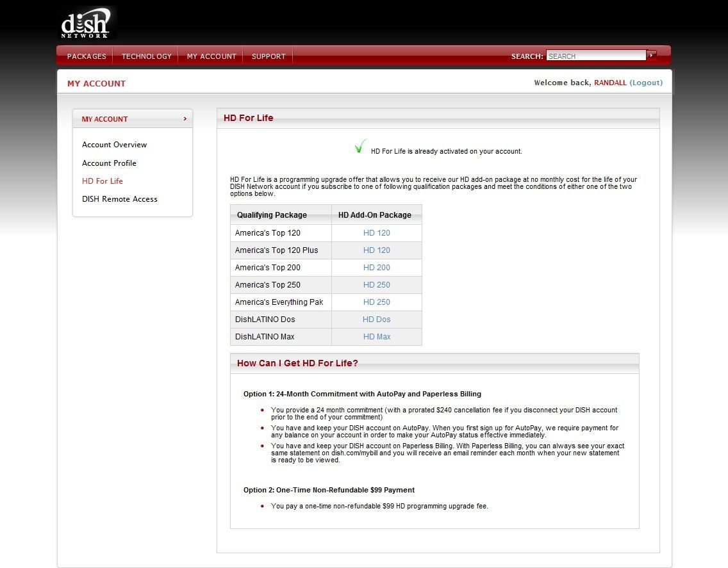Click the America's Everything Pak cell
Viewport: 728px width, 568px height.
(281, 302)
